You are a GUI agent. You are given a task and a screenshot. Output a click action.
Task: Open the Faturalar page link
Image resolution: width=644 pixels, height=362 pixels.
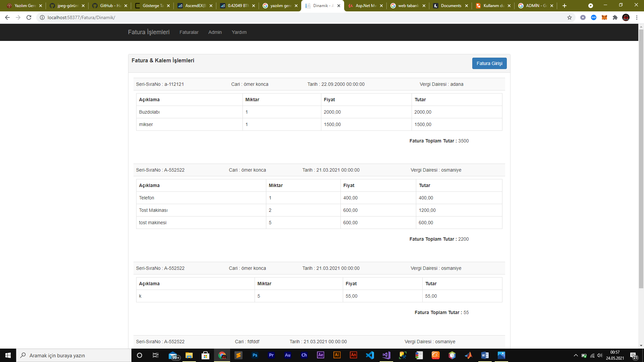(189, 32)
